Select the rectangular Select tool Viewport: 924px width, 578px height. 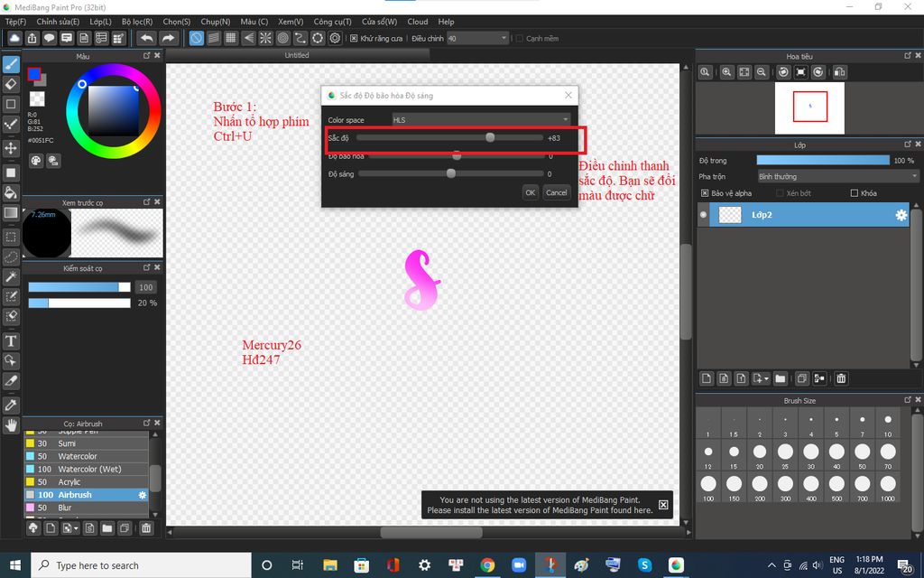point(11,238)
